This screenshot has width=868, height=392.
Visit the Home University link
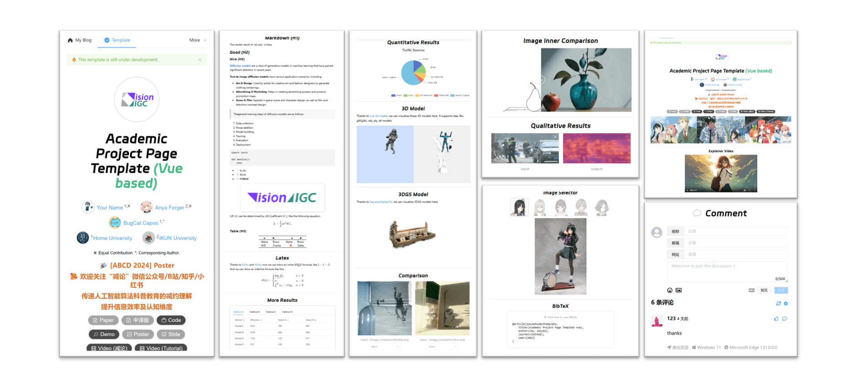tap(113, 238)
